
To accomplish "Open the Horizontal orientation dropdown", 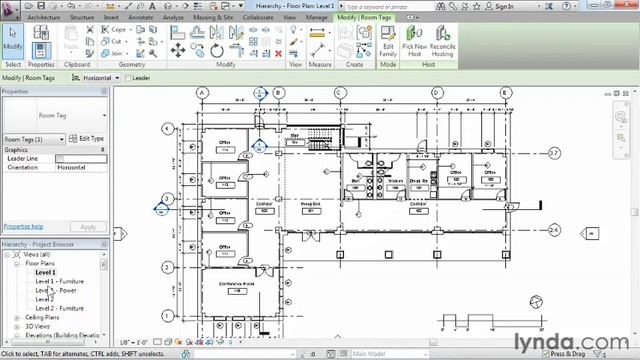I will point(117,78).
